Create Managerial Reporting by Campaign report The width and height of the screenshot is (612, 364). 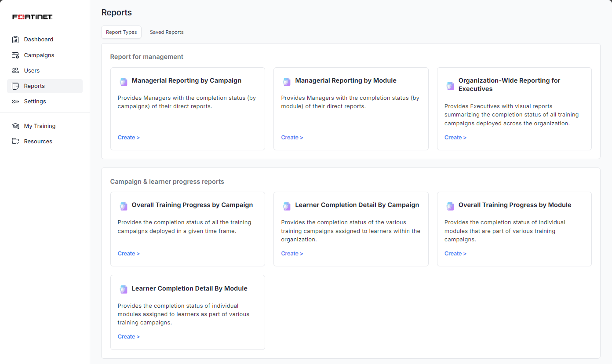pos(129,138)
